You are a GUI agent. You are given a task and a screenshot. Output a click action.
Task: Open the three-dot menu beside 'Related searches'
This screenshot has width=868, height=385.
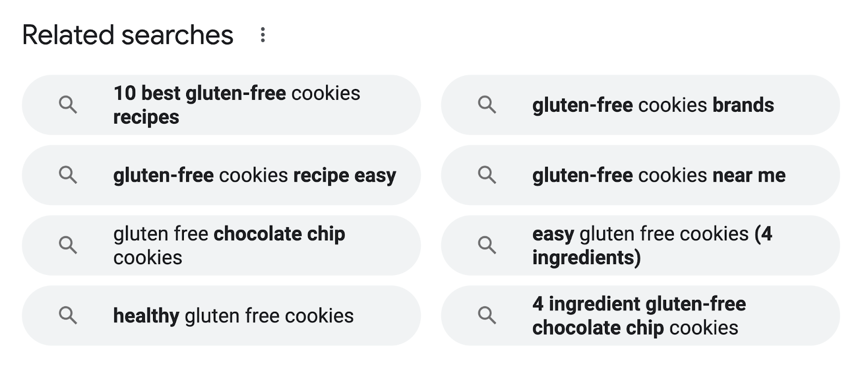[x=264, y=35]
